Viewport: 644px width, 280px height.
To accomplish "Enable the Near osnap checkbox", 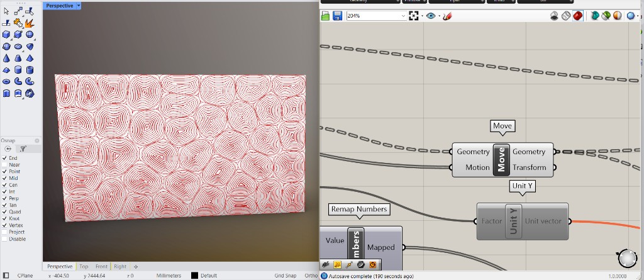I will 5,164.
